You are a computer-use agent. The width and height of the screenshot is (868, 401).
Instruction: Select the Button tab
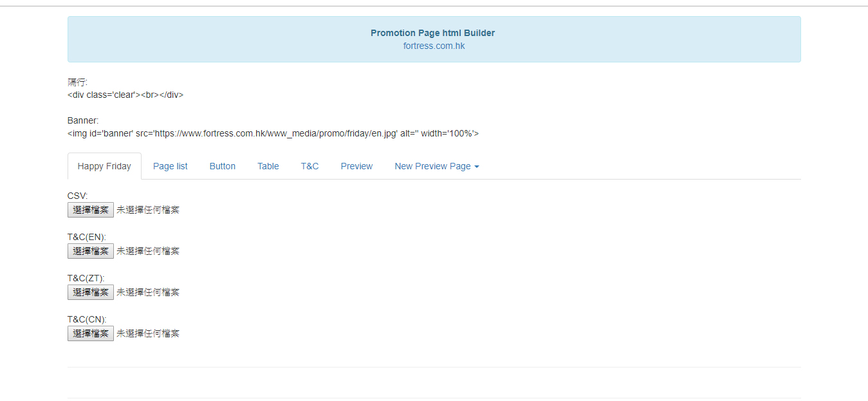[x=223, y=166]
